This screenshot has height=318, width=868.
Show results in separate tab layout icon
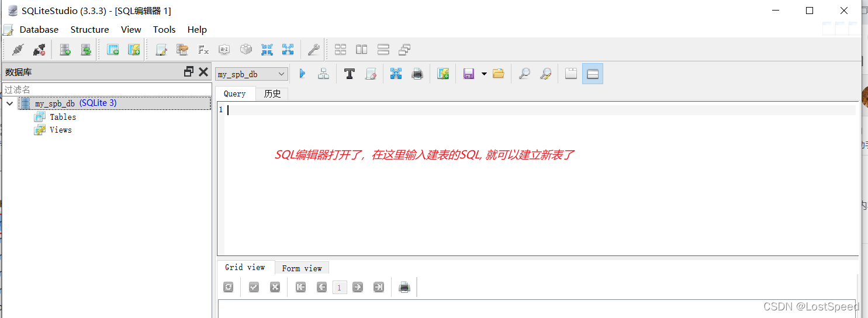coord(571,74)
